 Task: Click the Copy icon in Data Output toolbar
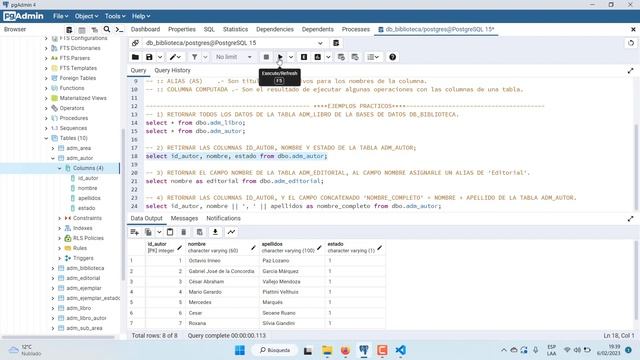(149, 232)
